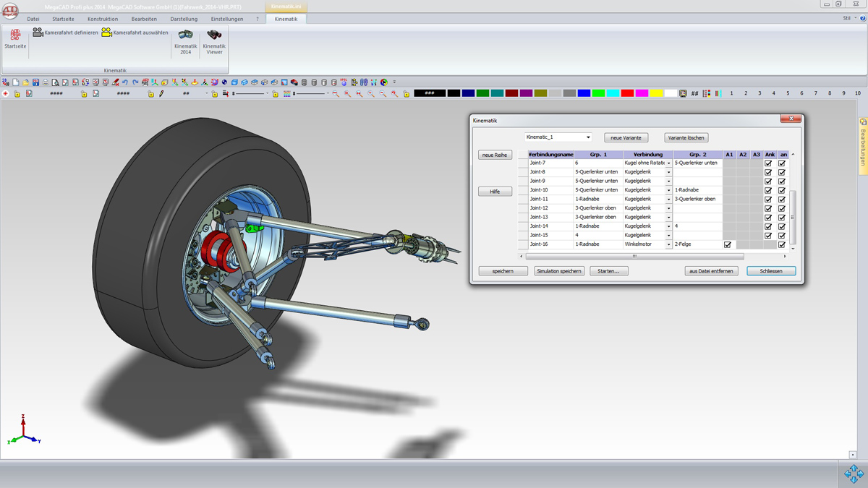Viewport: 868px width, 488px height.
Task: Click the red snap point icon
Action: tap(6, 93)
